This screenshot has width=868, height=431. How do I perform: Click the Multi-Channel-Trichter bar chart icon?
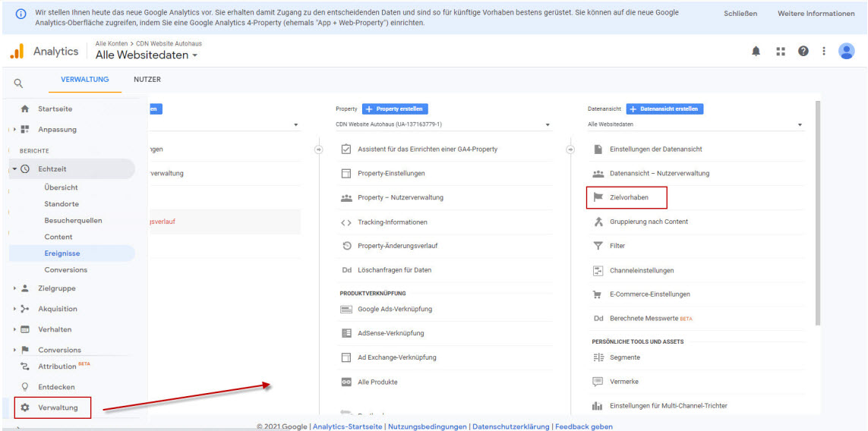pyautogui.click(x=598, y=406)
